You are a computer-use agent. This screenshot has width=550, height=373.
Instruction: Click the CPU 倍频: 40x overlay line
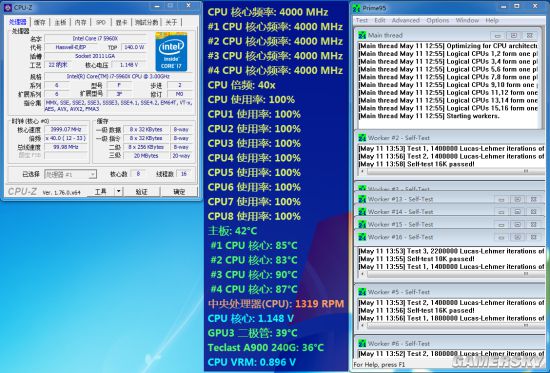click(x=241, y=85)
